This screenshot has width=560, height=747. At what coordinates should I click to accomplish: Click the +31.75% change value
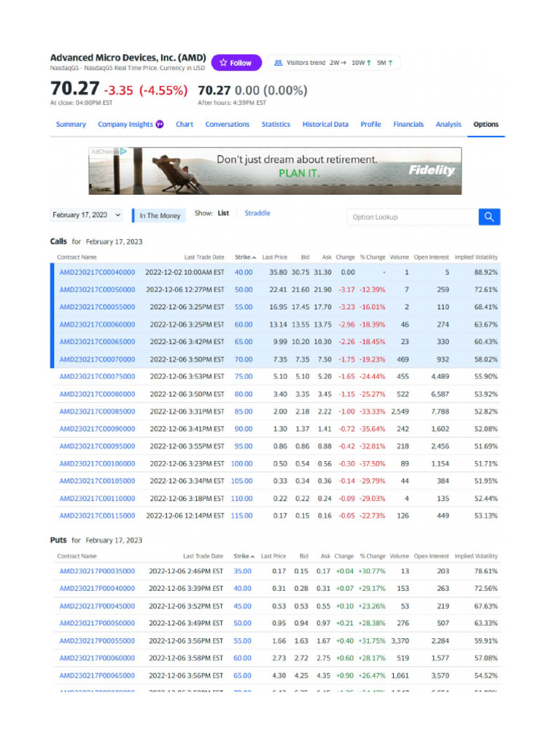[x=372, y=641]
